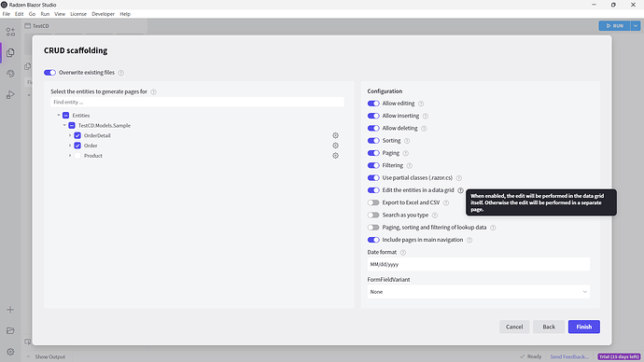This screenshot has width=644, height=362.
Task: Click the Cancel button
Action: tap(514, 327)
